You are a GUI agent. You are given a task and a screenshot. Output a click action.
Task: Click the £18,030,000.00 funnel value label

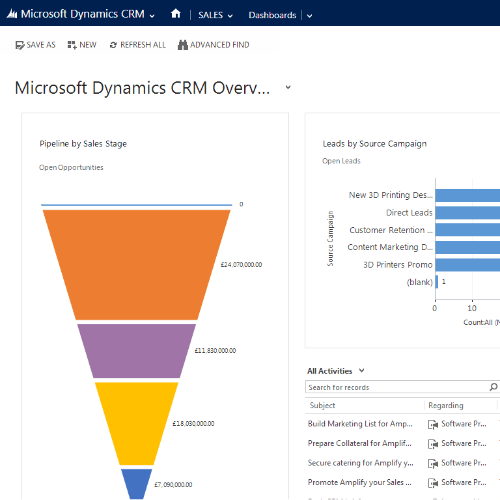(193, 424)
